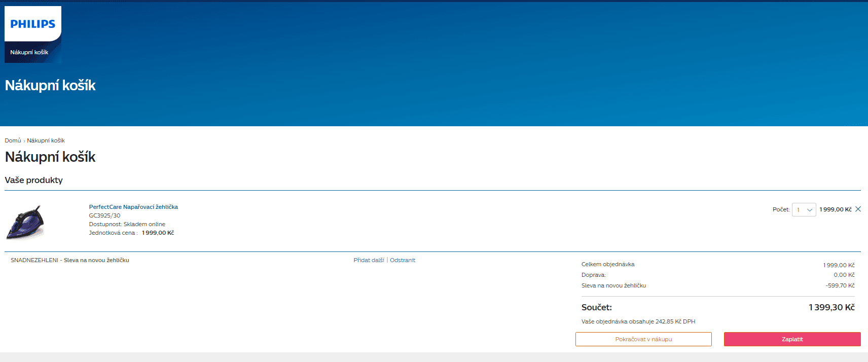Click the DPH note about 242,85 Kč
Image resolution: width=868 pixels, height=362 pixels.
[638, 321]
